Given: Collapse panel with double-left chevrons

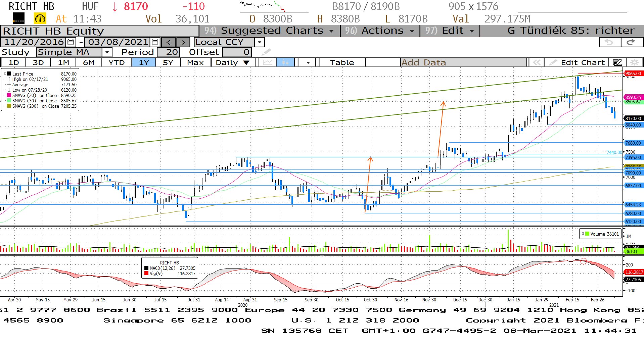Looking at the screenshot, I should click(x=537, y=62).
